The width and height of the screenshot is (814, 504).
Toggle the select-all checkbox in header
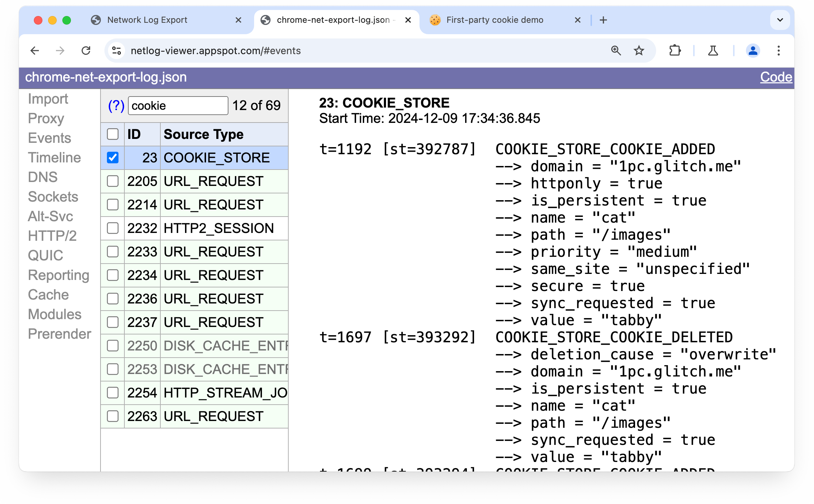113,135
